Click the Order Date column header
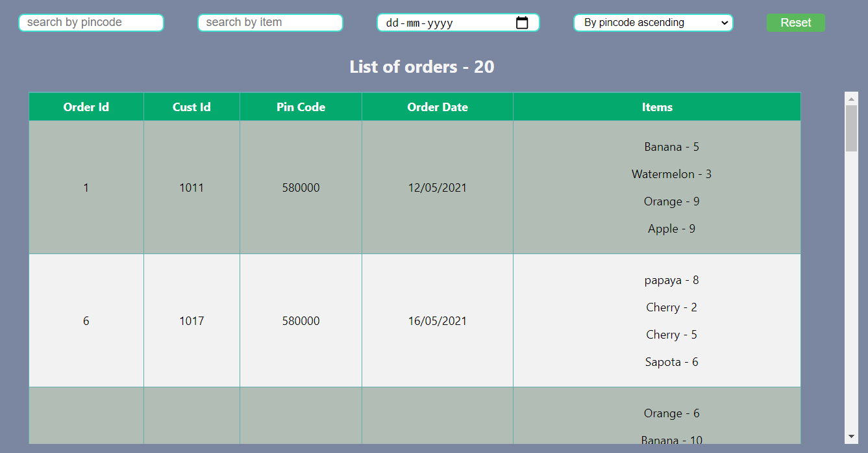Screen dimensions: 868x453 click(438, 107)
